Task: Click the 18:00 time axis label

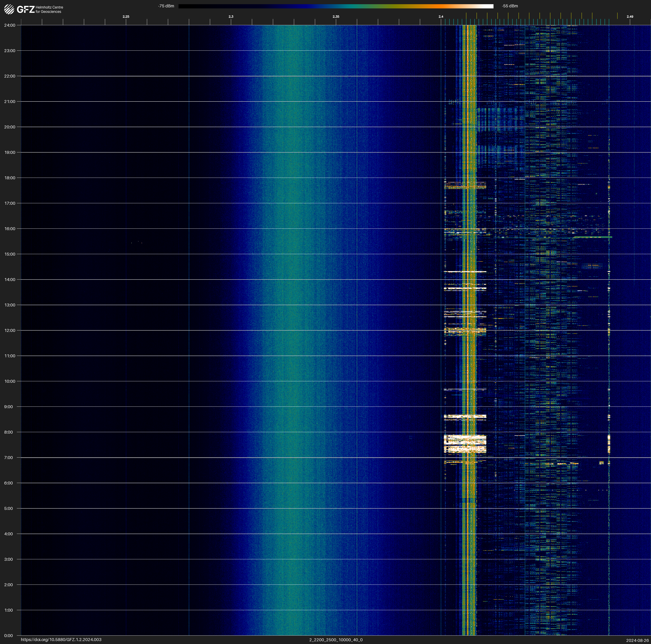Action: click(x=10, y=178)
